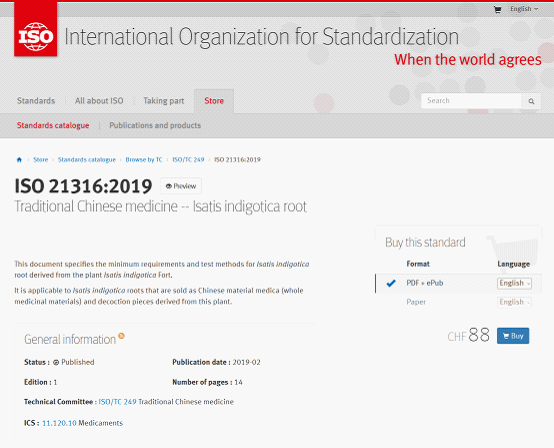Open the All about ISO menu
This screenshot has width=554, height=448.
[x=99, y=101]
